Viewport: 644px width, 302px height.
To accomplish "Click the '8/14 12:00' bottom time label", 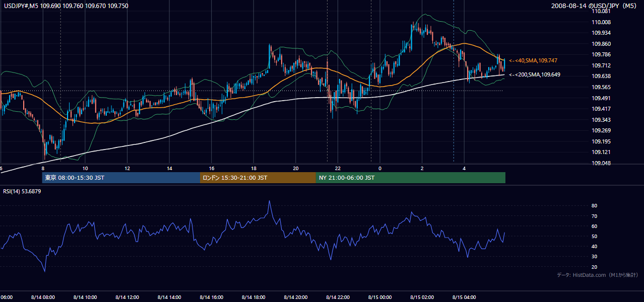I will coord(127,297).
